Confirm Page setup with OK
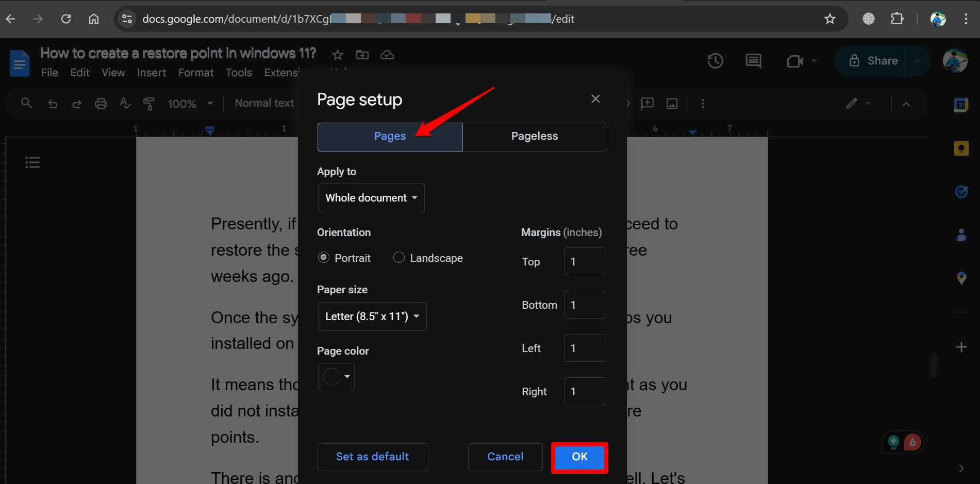Screen dimensions: 980x484 tap(579, 457)
